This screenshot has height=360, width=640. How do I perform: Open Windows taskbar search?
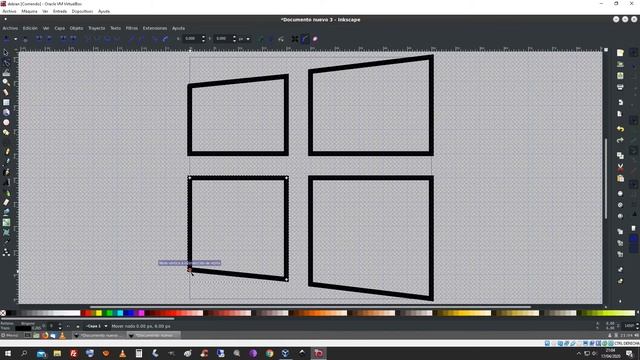[24, 353]
